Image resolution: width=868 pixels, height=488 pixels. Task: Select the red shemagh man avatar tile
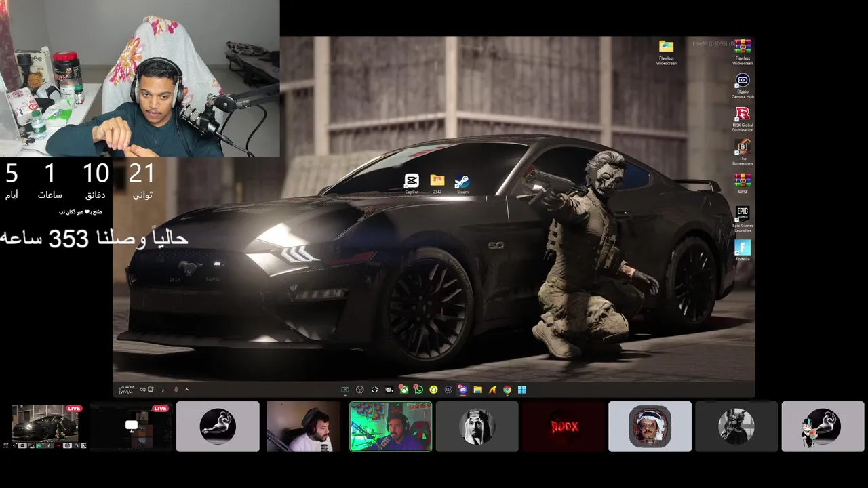(x=650, y=426)
